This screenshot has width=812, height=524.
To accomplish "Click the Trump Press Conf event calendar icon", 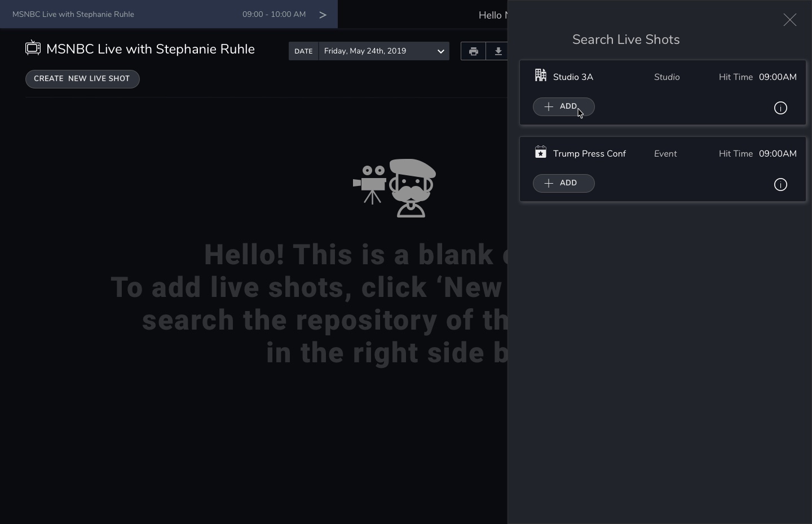I will 540,152.
